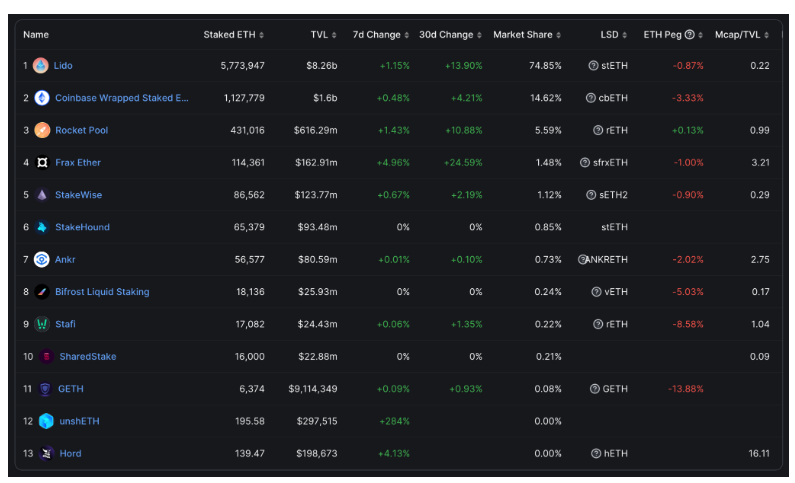The height and width of the screenshot is (483, 795).
Task: Click the question icon beside vETH
Action: 596,292
